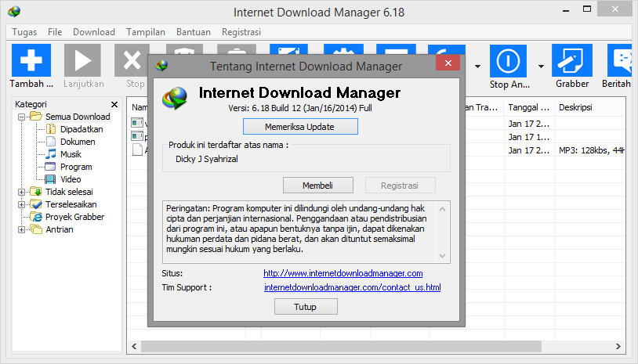Click the Tidak selesai folder icon
638x364 pixels.
pos(36,192)
